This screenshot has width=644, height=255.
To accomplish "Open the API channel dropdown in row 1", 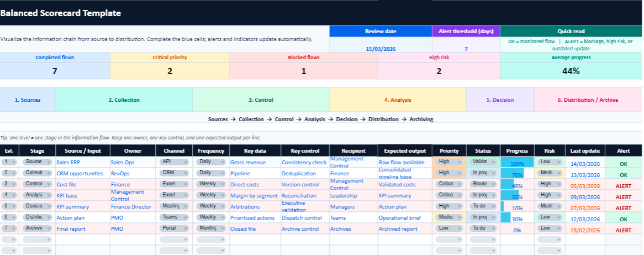I will (x=175, y=162).
